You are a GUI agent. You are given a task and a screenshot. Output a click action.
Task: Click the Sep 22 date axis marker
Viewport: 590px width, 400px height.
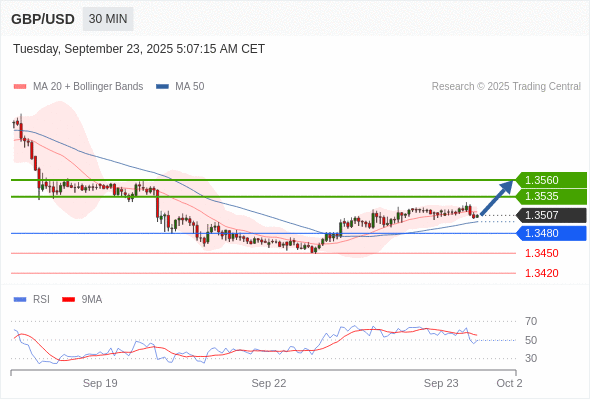(269, 383)
